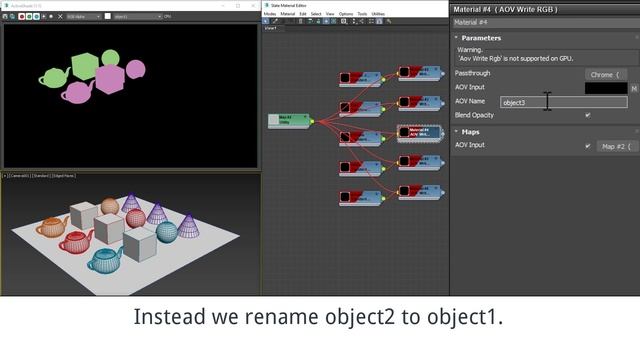
Task: Open the Select menu
Action: 316,14
